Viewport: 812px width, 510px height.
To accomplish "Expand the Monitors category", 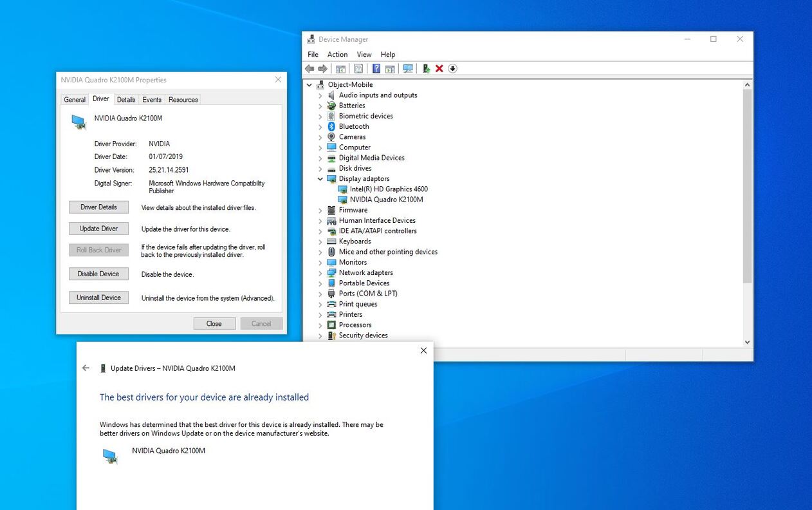I will 320,263.
